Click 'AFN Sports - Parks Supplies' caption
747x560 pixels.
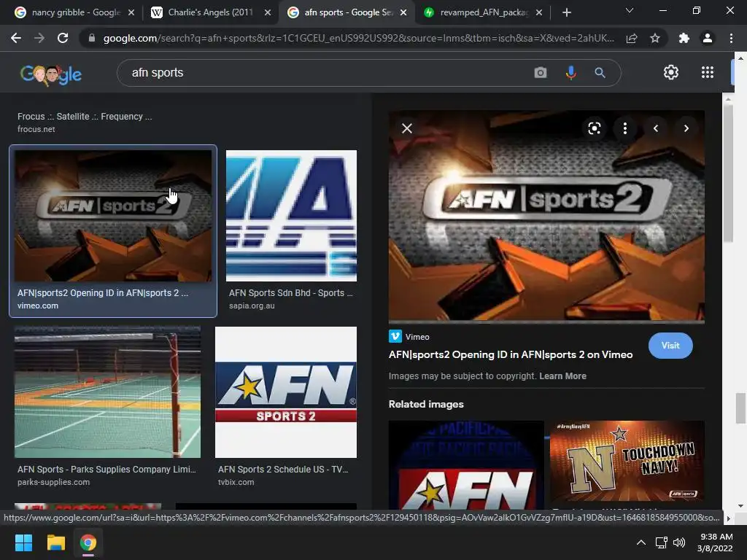coord(107,470)
